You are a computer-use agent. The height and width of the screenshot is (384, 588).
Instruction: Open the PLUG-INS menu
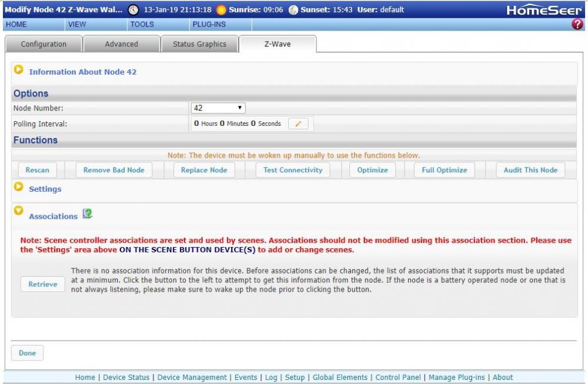209,25
